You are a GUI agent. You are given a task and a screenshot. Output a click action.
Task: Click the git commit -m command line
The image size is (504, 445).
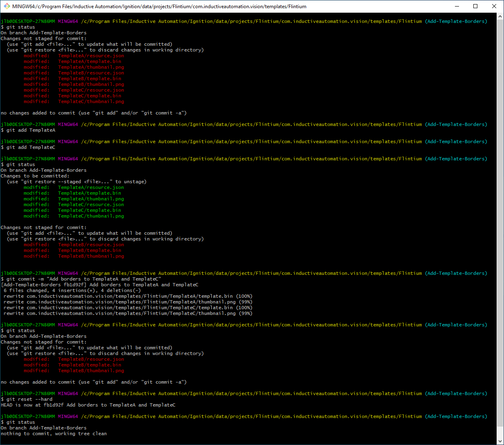81,279
